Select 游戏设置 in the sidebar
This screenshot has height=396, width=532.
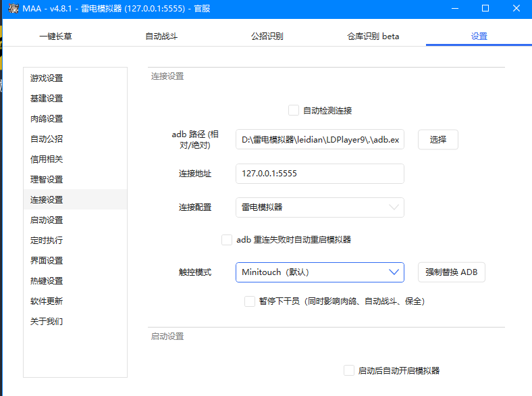47,78
